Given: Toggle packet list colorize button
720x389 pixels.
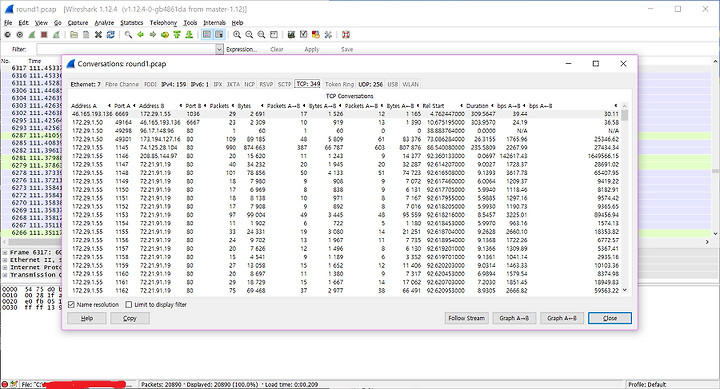Looking at the screenshot, I should point(207,34).
